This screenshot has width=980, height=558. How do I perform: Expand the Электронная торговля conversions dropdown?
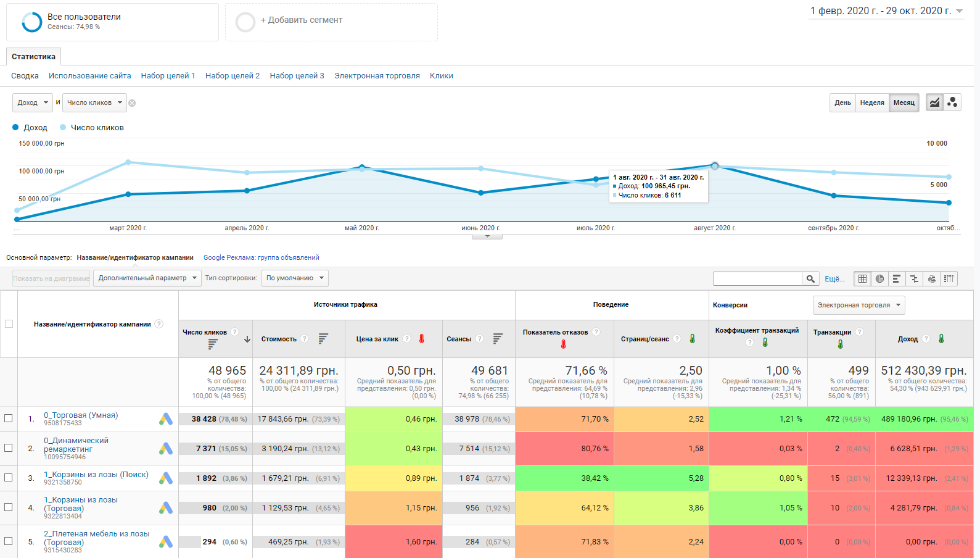(x=859, y=305)
